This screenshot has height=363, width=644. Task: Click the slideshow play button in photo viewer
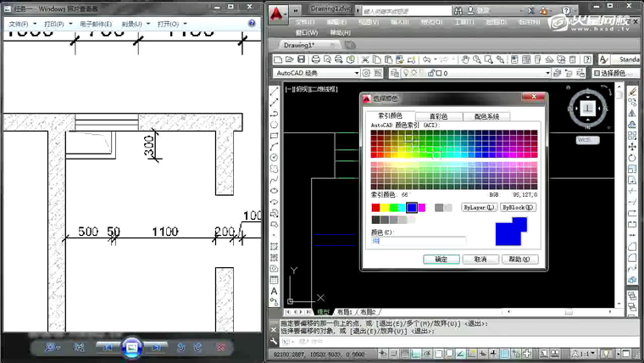131,346
